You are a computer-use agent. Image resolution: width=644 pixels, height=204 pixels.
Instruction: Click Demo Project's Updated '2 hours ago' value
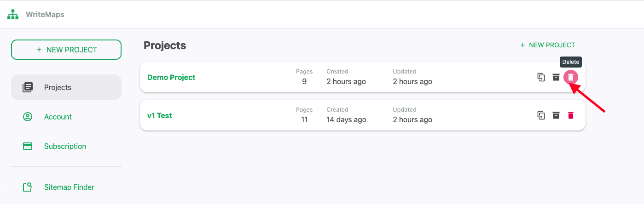[412, 81]
